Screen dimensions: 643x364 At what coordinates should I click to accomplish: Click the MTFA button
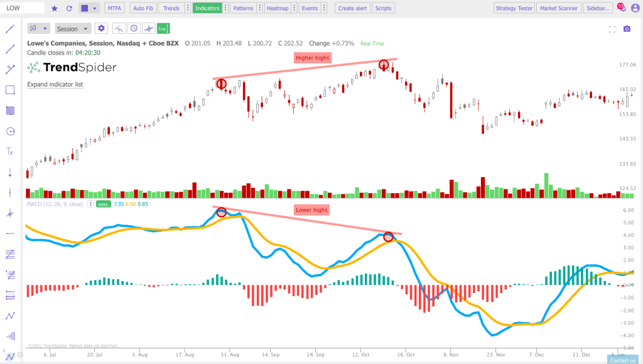click(x=114, y=8)
